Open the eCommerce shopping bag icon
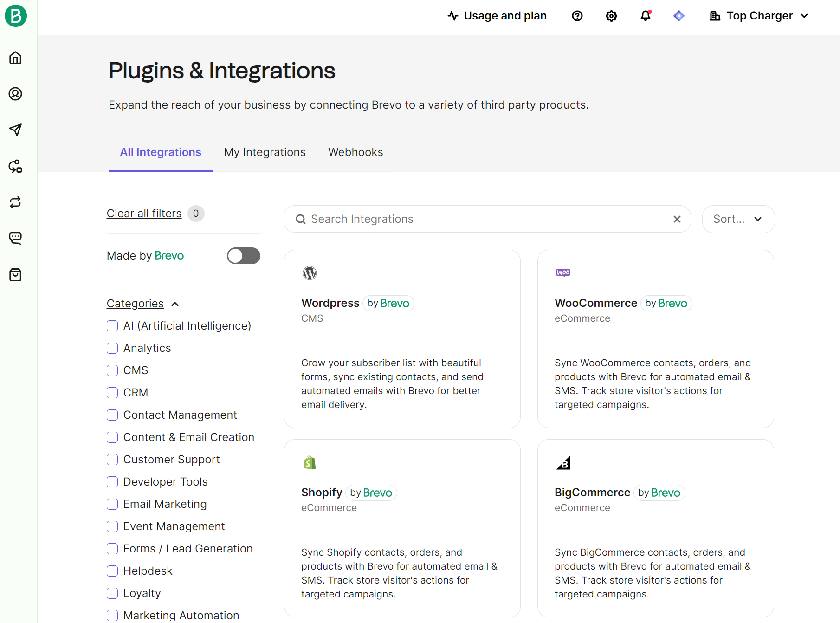 pyautogui.click(x=15, y=274)
